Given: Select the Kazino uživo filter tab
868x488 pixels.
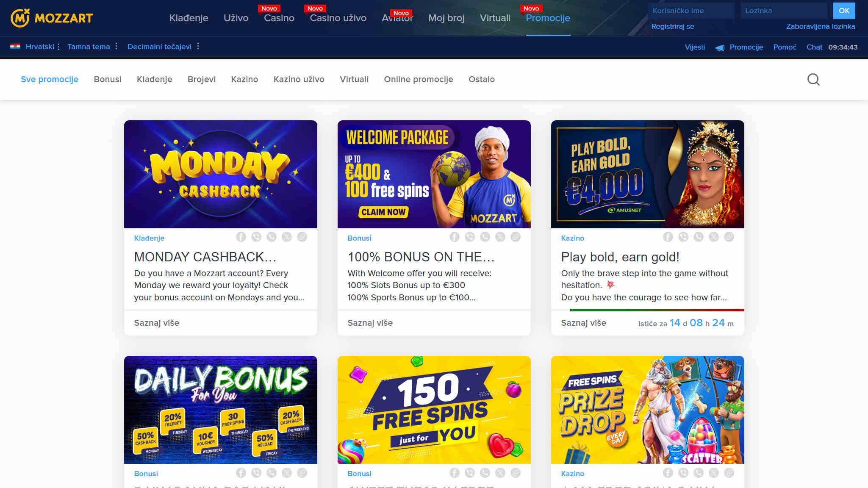Looking at the screenshot, I should coord(299,79).
